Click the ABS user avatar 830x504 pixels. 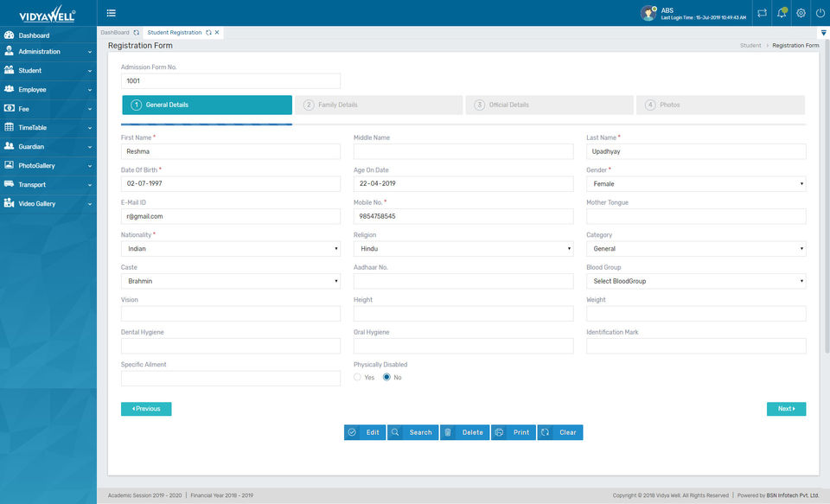click(x=648, y=13)
